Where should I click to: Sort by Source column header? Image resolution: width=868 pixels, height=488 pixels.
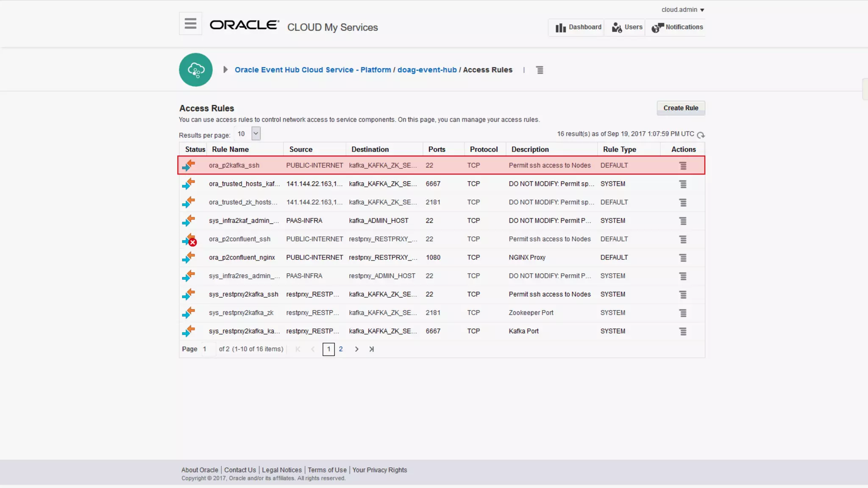[x=301, y=150]
